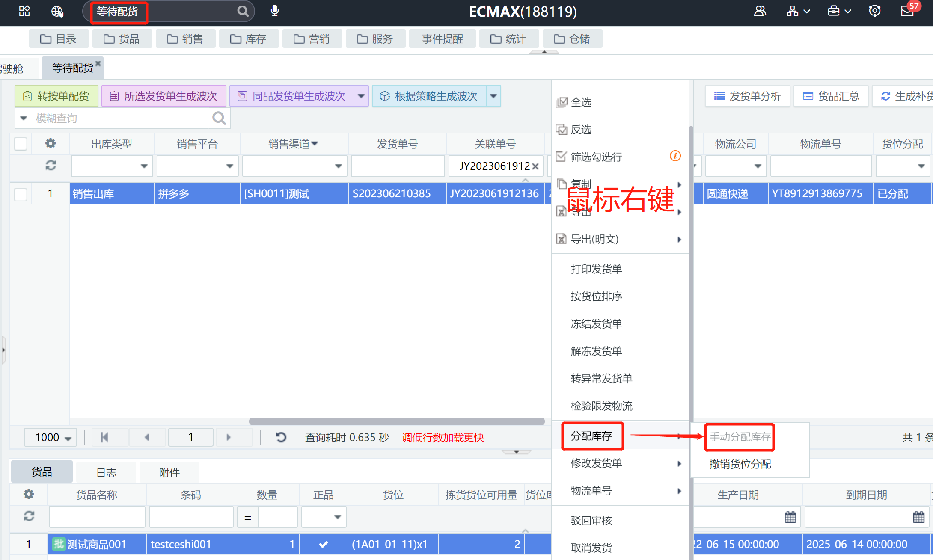Screen dimensions: 933x560
Task: Click 根据策略生成波次 button
Action: click(429, 96)
